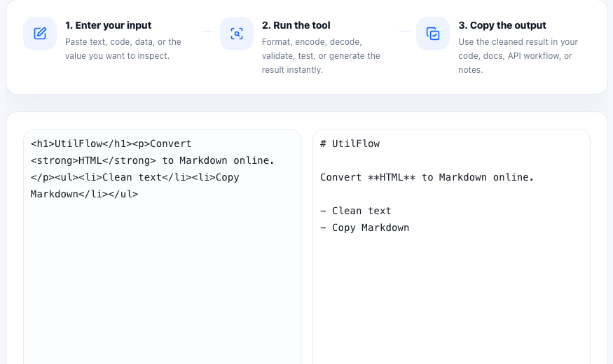Click the 'Markdown</li></ul>' input line
Image resolution: width=613 pixels, height=364 pixels.
(x=85, y=194)
